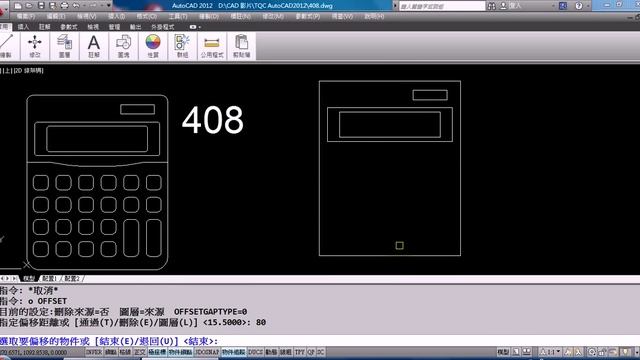640x360 pixels.
Task: Open the quick access toolbar customize dropdown
Action: pos(109,6)
